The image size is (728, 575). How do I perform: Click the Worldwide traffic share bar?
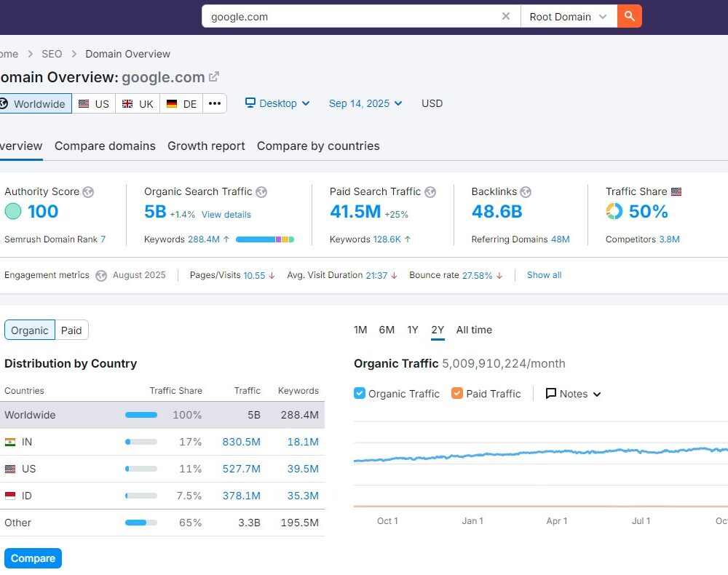(141, 415)
